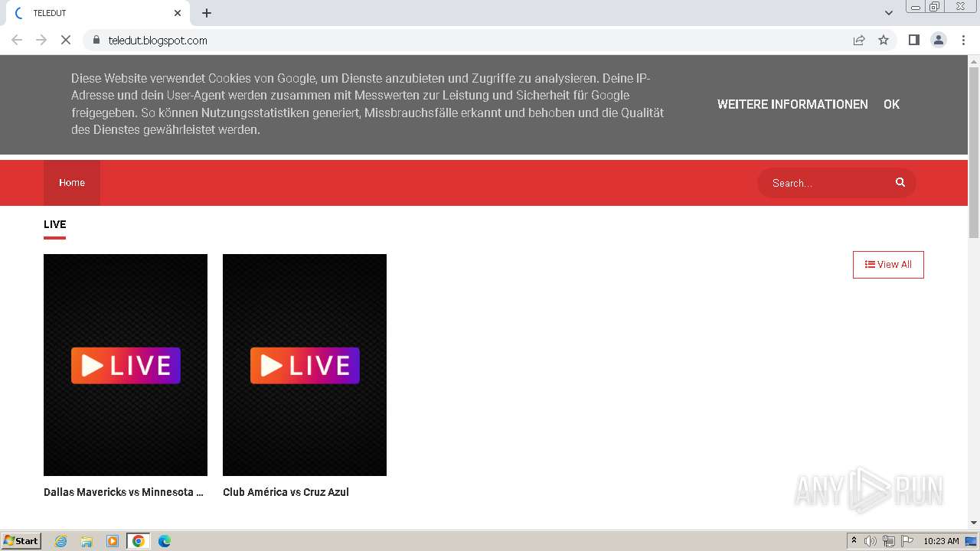Open File Explorer from taskbar
The image size is (980, 551).
coord(87,541)
